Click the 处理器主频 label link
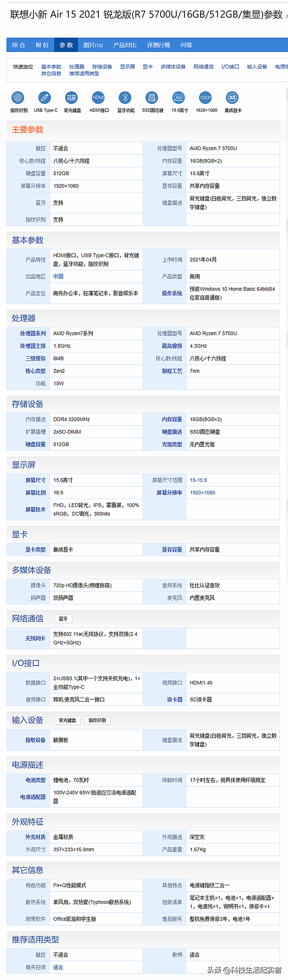The width and height of the screenshot is (288, 980). pyautogui.click(x=33, y=346)
